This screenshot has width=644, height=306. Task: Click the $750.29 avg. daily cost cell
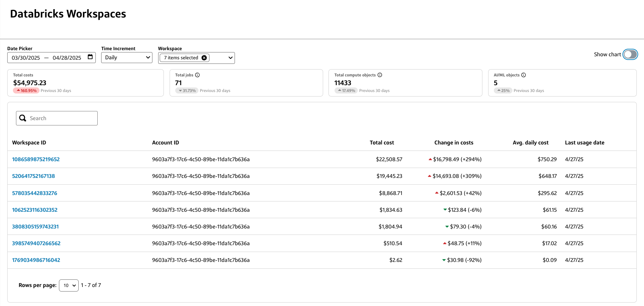tap(547, 159)
